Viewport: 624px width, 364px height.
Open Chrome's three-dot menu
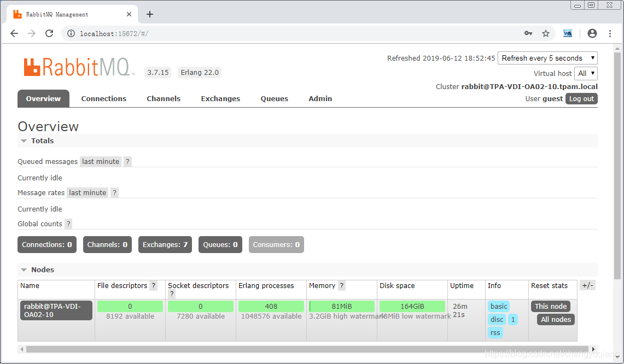click(610, 33)
